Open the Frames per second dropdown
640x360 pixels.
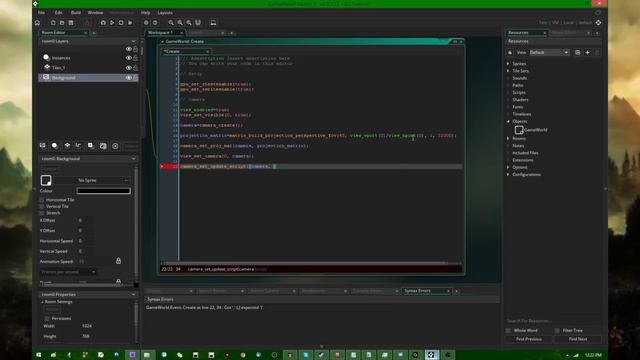[68, 272]
